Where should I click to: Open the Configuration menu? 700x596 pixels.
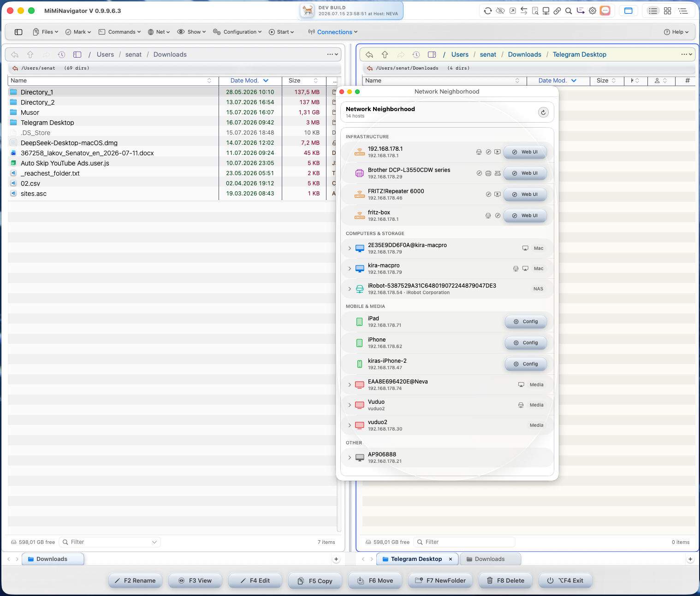(237, 32)
